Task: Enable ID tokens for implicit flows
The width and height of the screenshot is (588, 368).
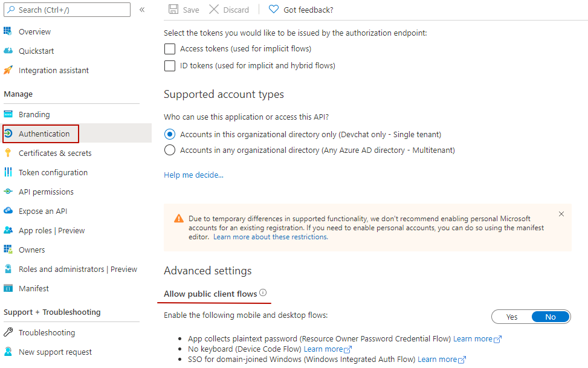Action: (x=170, y=65)
